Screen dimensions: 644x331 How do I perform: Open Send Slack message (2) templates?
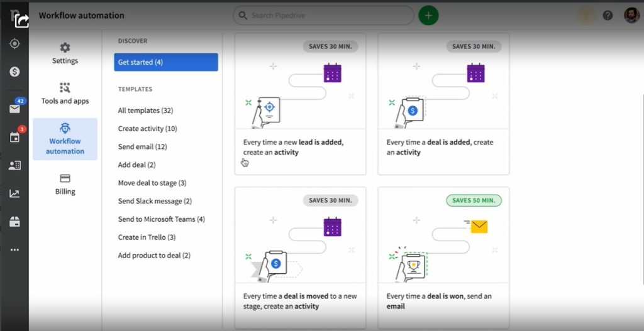tap(155, 201)
